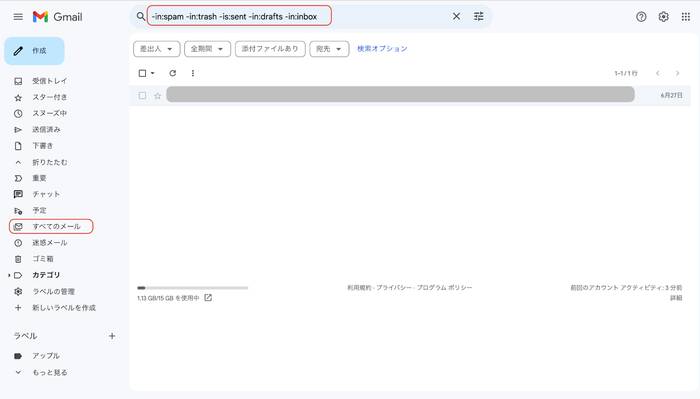700x399 pixels.
Task: Open the 下書き drafts folder
Action: (x=43, y=146)
